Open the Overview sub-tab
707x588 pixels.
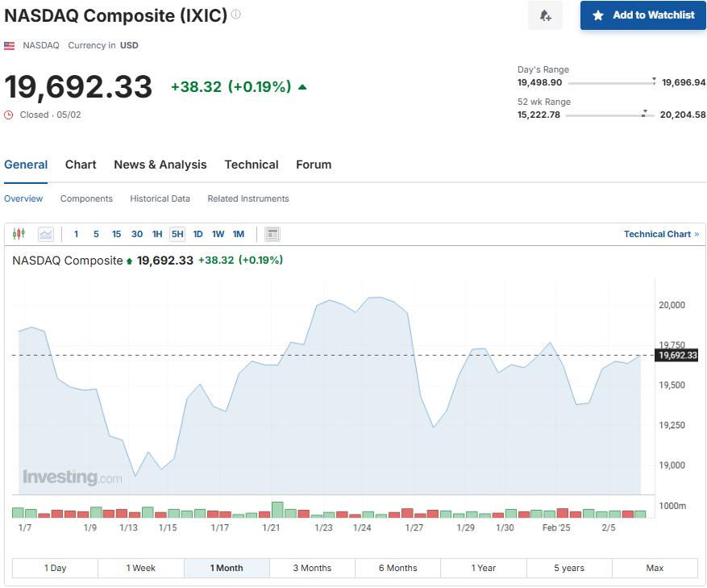pyautogui.click(x=23, y=198)
